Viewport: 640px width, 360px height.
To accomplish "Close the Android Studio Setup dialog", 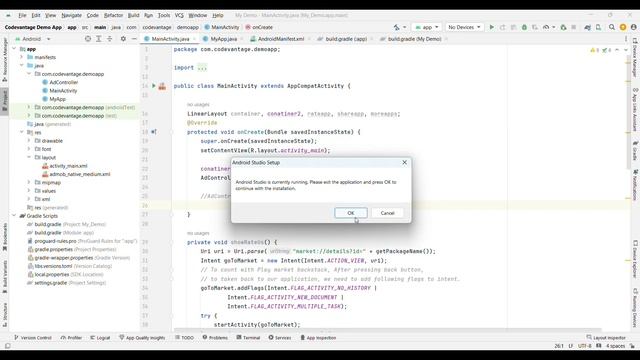I will pyautogui.click(x=404, y=162).
